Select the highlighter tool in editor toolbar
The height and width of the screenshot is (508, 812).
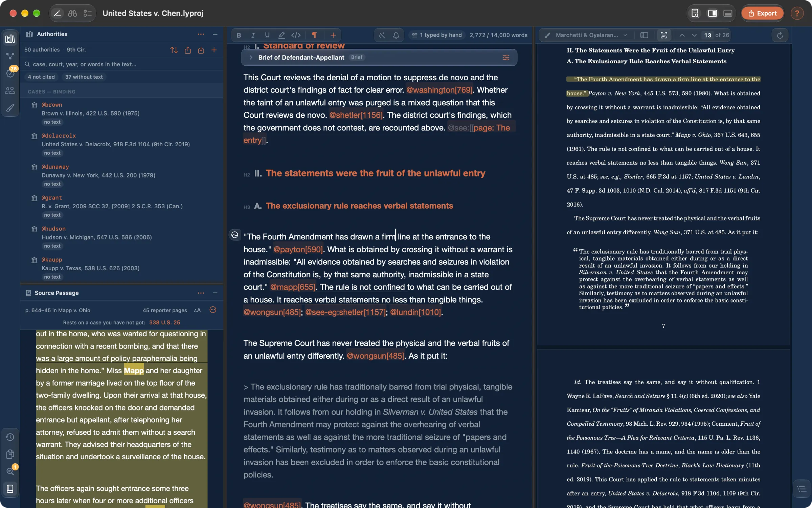point(281,35)
